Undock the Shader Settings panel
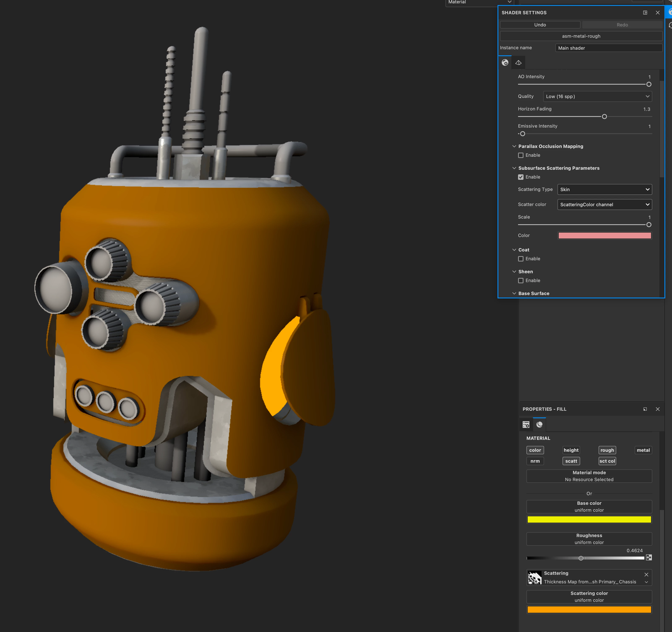Image resolution: width=672 pixels, height=632 pixels. [x=645, y=13]
